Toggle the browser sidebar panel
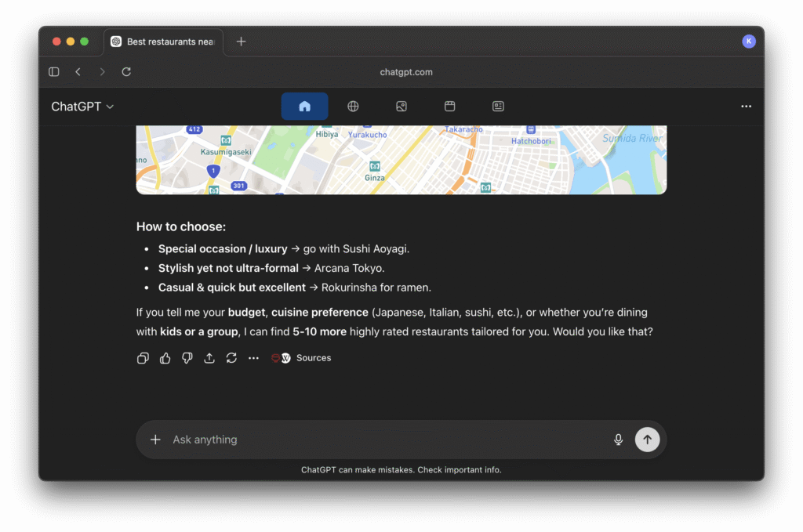803x532 pixels. [x=54, y=72]
